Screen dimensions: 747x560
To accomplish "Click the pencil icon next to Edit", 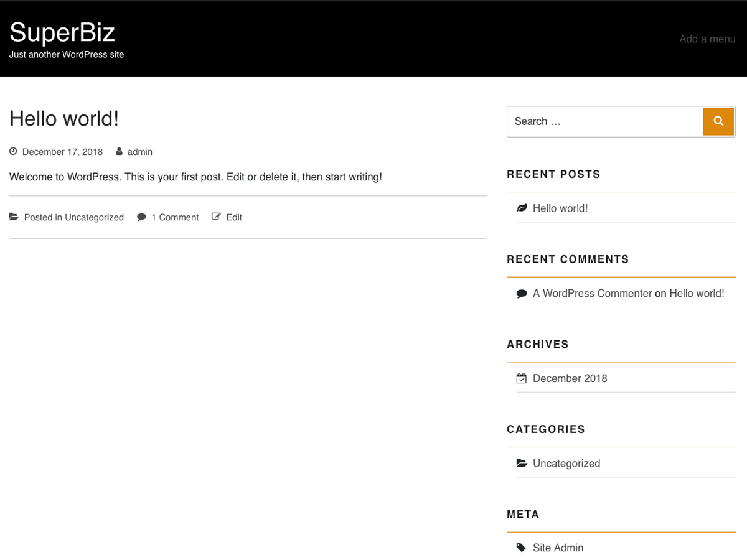I will pos(216,217).
